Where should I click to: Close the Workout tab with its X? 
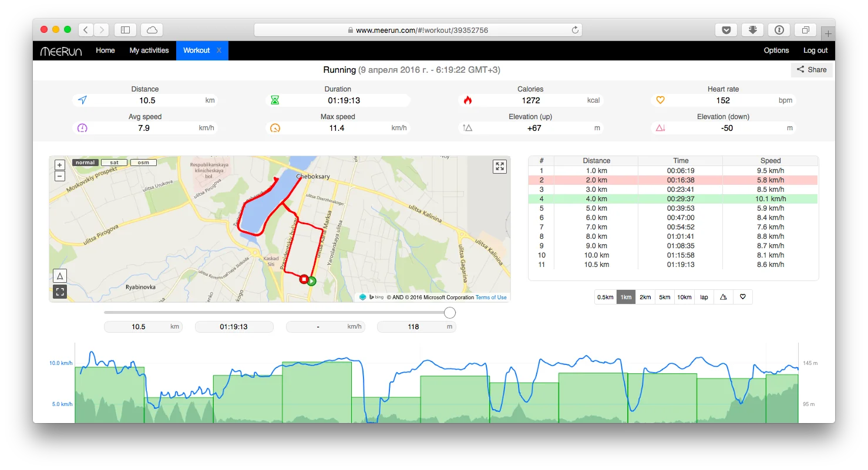point(219,50)
